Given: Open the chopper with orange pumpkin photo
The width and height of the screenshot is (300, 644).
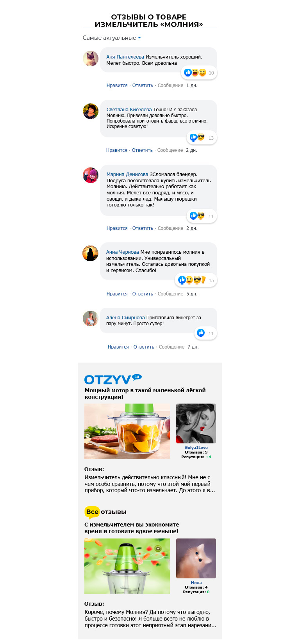Looking at the screenshot, I should 127,431.
